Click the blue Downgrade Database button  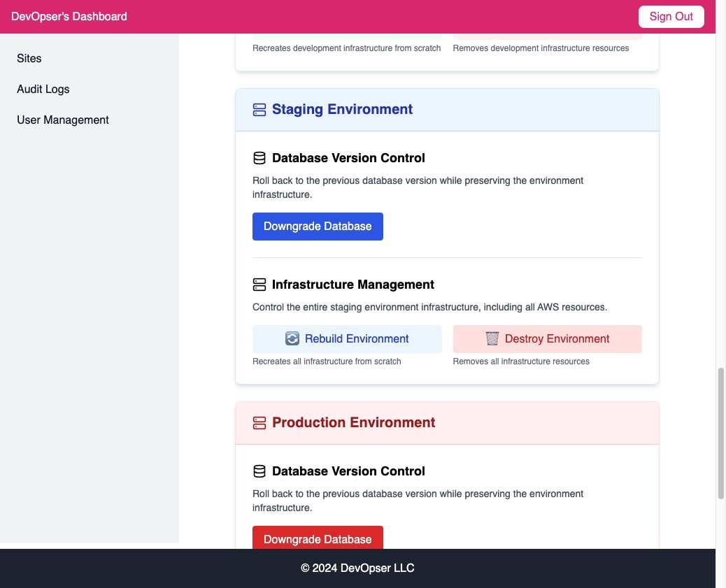pos(318,227)
